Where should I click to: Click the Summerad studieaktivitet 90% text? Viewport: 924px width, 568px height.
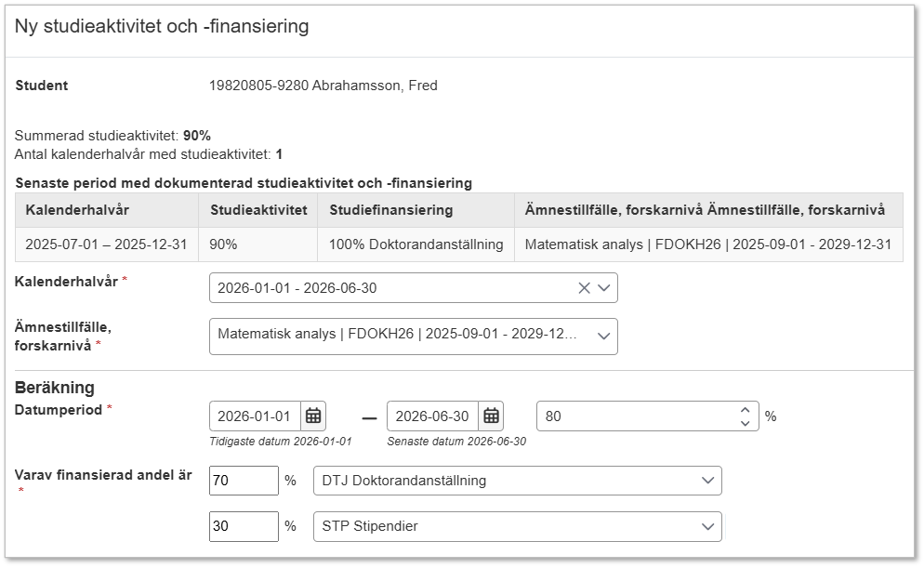point(112,136)
